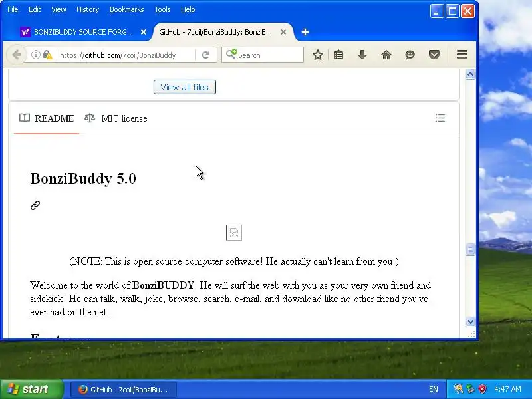Save page to Pocket icon
Viewport: 532px width, 399px height.
[x=434, y=55]
